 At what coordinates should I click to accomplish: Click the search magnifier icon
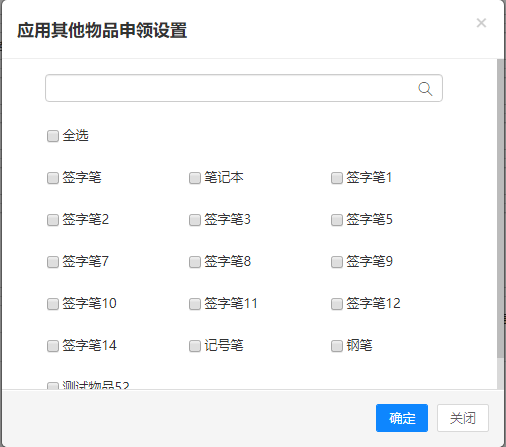[425, 89]
